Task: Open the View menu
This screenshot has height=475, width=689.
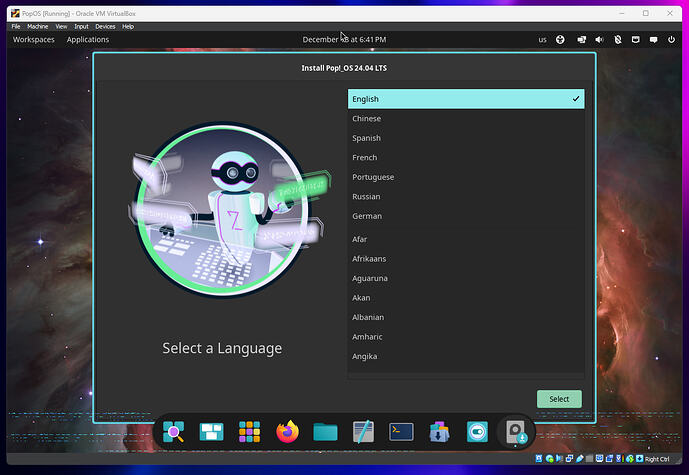Action: pyautogui.click(x=61, y=26)
